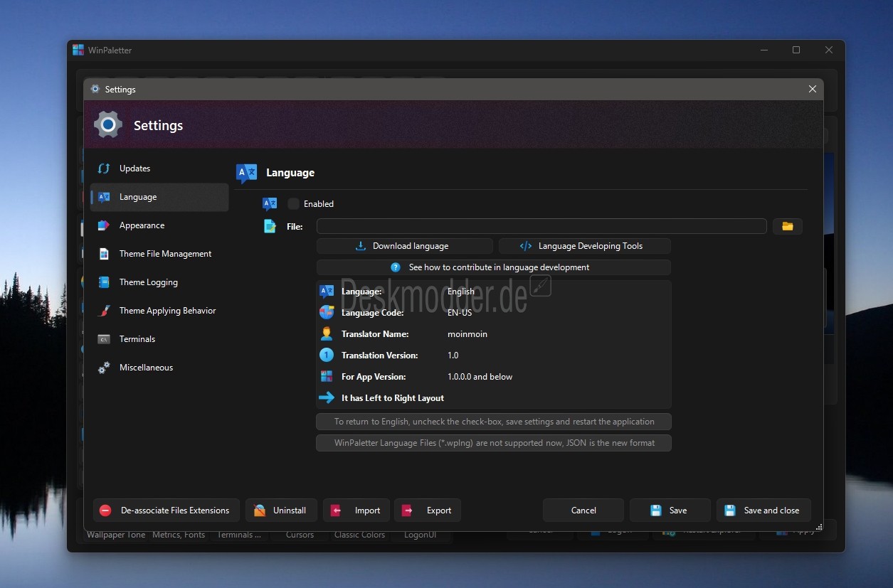Click Save and close button
The height and width of the screenshot is (588, 893).
[763, 511]
